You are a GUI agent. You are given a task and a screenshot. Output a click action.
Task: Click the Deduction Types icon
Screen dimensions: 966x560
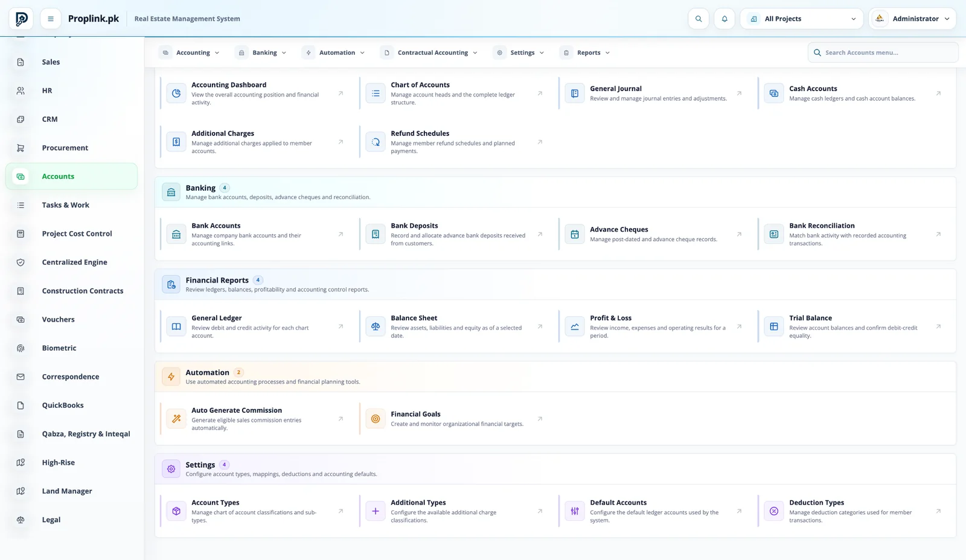coord(774,511)
